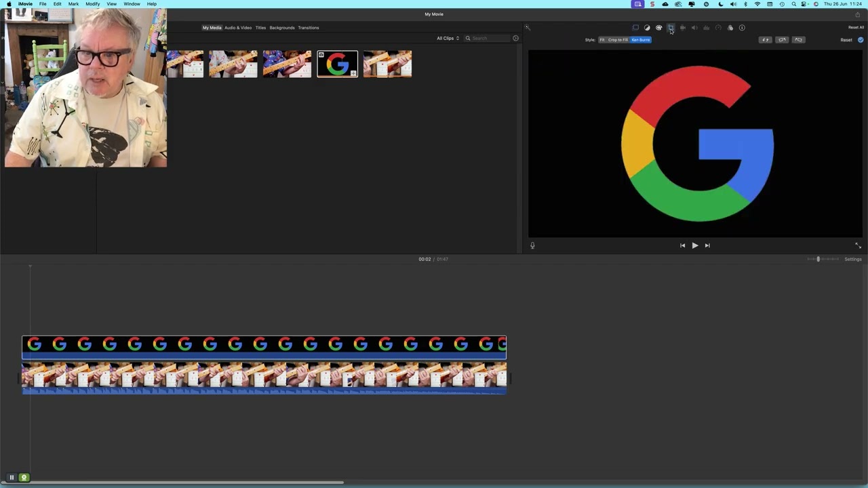Skip to previous clip in viewer
This screenshot has height=488, width=868.
(x=682, y=245)
